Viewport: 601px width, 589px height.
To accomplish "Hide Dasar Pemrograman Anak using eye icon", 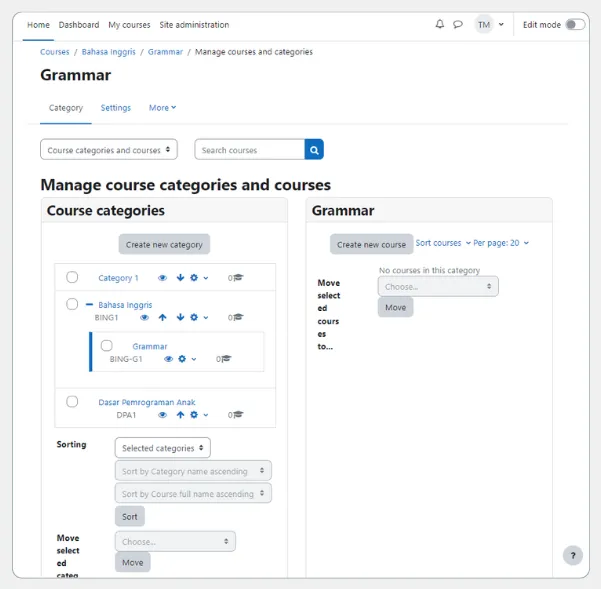I will 163,415.
